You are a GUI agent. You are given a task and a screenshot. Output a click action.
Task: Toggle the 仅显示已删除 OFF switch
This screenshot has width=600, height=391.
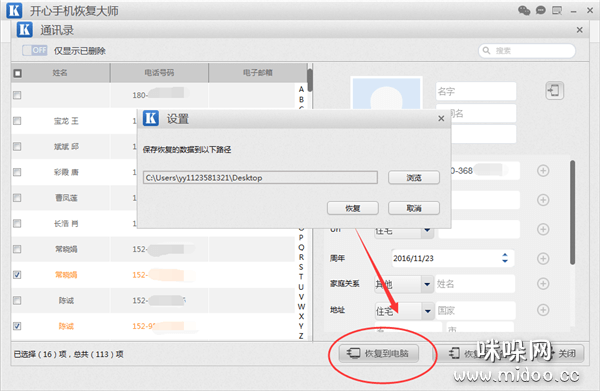click(34, 50)
